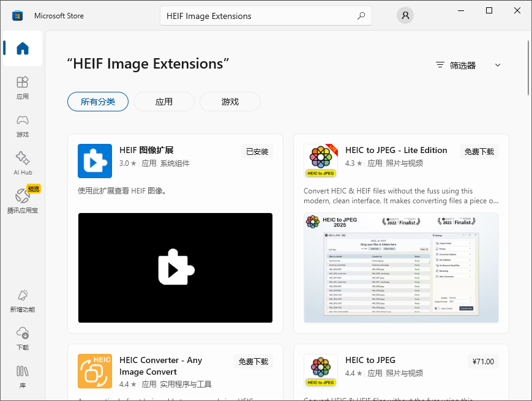Open the 下载 (Downloads) icon
This screenshot has height=401, width=532.
[22, 337]
